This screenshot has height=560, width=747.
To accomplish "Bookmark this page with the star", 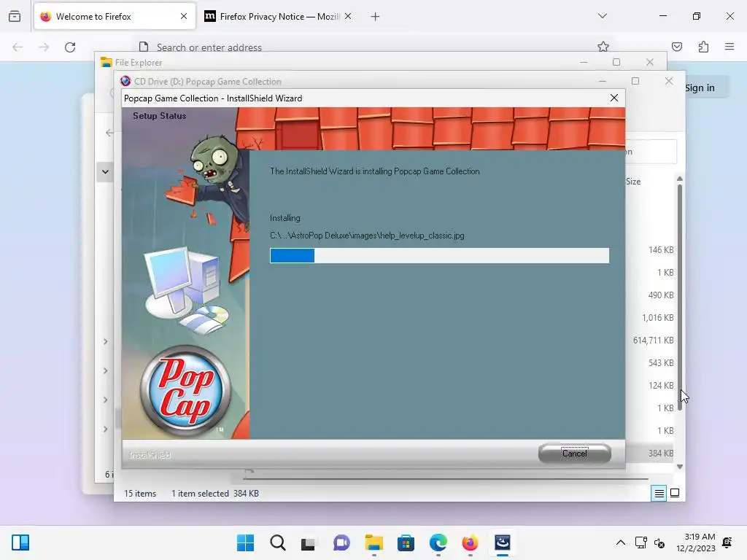I will click(x=603, y=47).
